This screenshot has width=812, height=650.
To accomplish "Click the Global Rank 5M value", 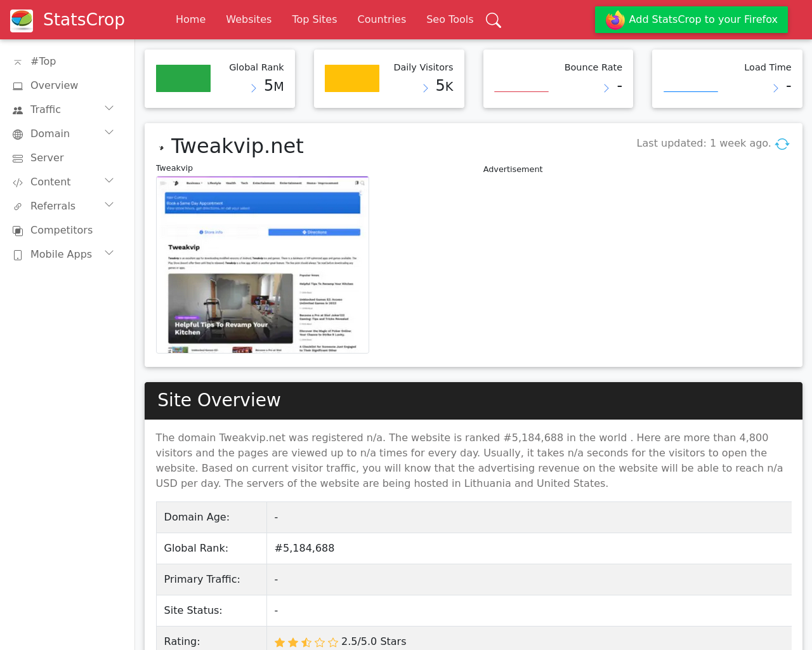I will pyautogui.click(x=274, y=86).
